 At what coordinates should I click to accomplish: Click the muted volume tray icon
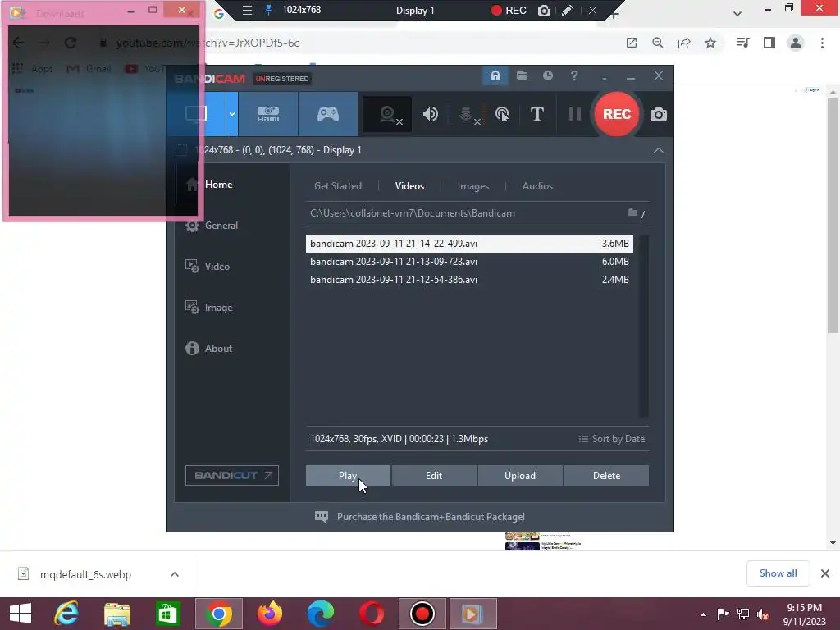point(763,614)
